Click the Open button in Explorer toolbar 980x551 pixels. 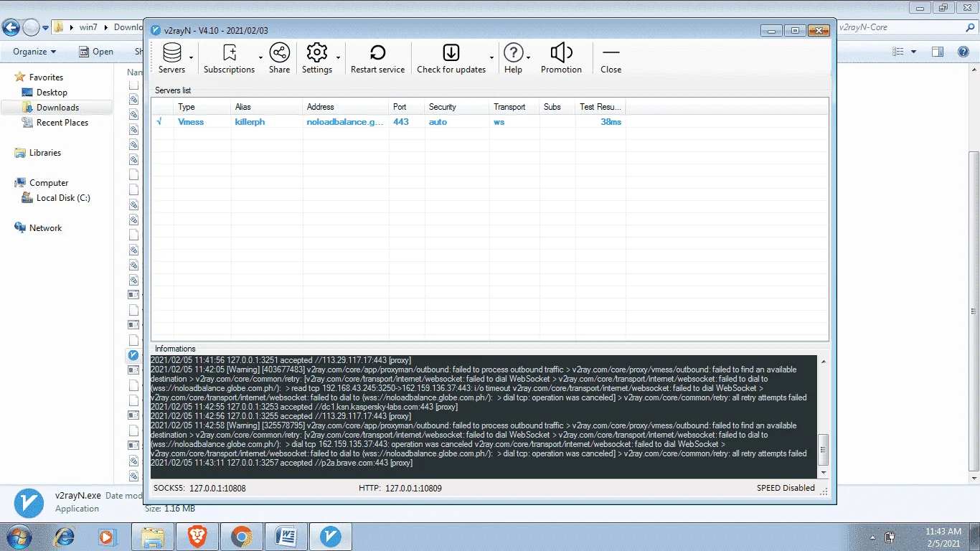pyautogui.click(x=96, y=52)
